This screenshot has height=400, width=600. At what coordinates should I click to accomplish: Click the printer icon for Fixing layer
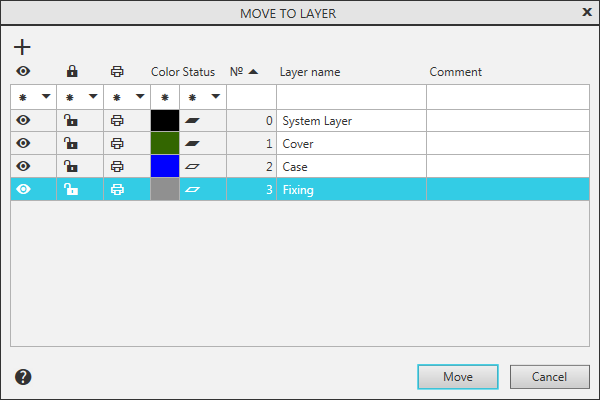click(x=117, y=189)
